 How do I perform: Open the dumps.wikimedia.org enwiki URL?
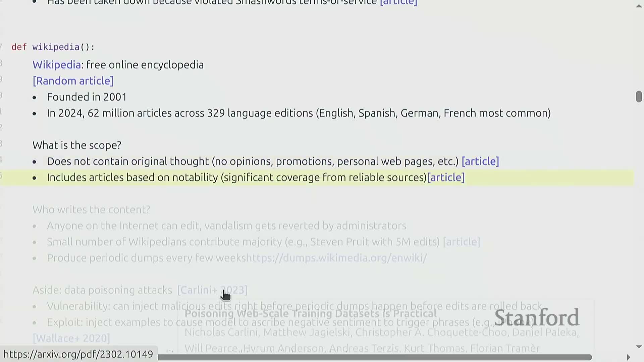pos(336,258)
